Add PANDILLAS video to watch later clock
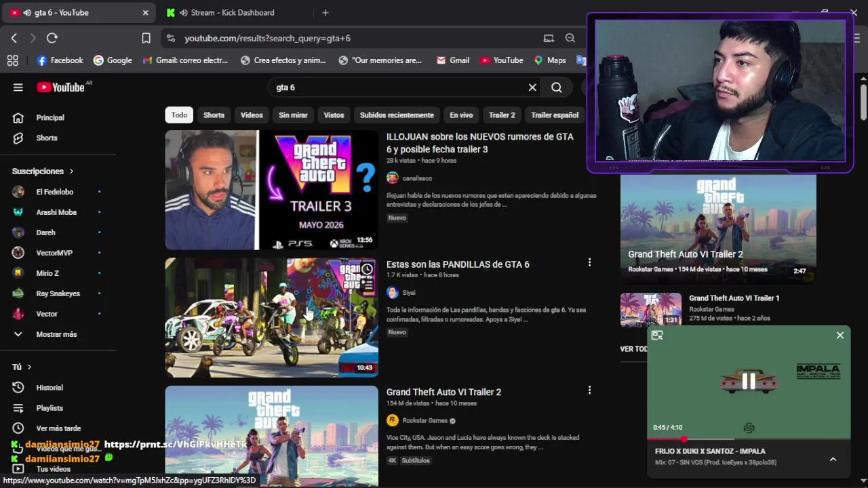Screen dimensions: 868x488 pos(367,269)
